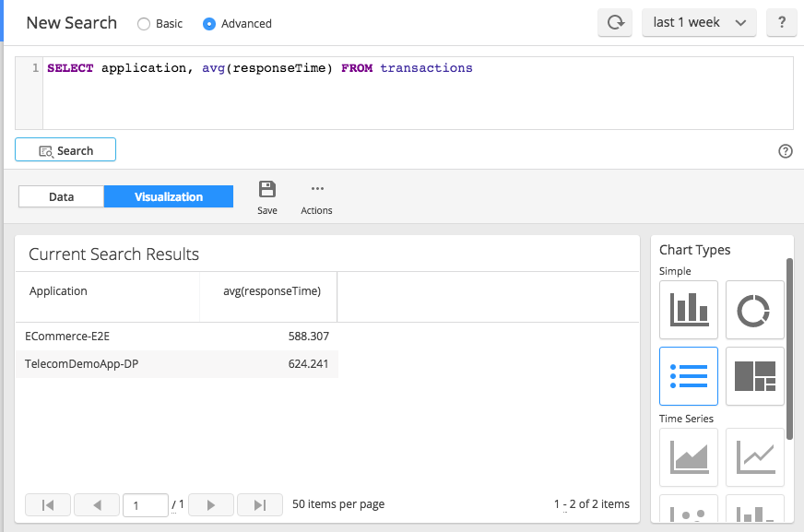This screenshot has width=804, height=532.
Task: Choose the donut chart type
Action: pyautogui.click(x=755, y=310)
